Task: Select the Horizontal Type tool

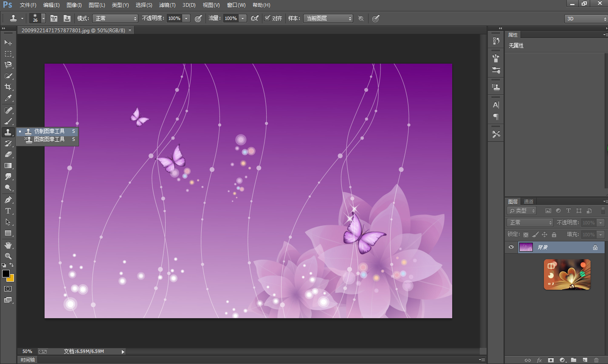Action: click(8, 211)
